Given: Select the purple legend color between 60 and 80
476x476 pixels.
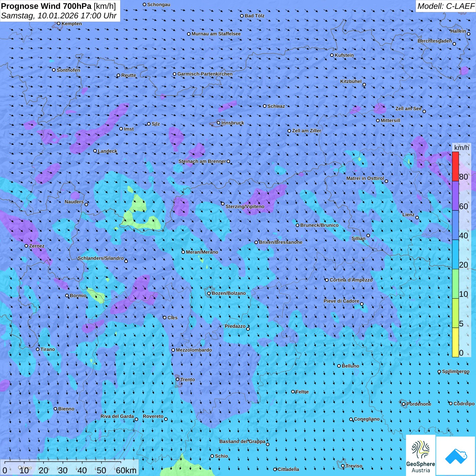Looking at the screenshot, I should 455,196.
